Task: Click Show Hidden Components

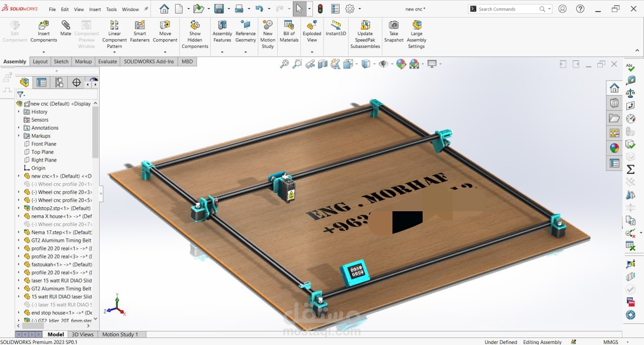Action: pyautogui.click(x=195, y=34)
